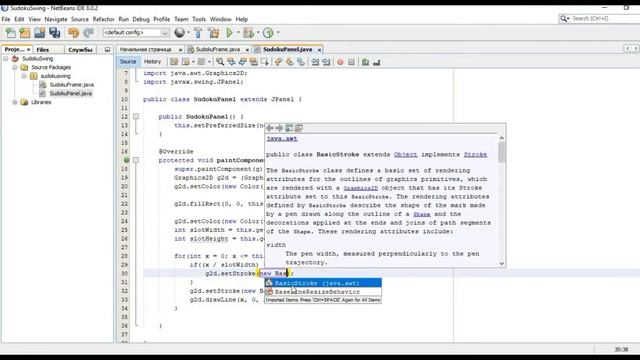Image resolution: width=640 pixels, height=360 pixels.
Task: Expand the Libraries node
Action: (x=15, y=102)
